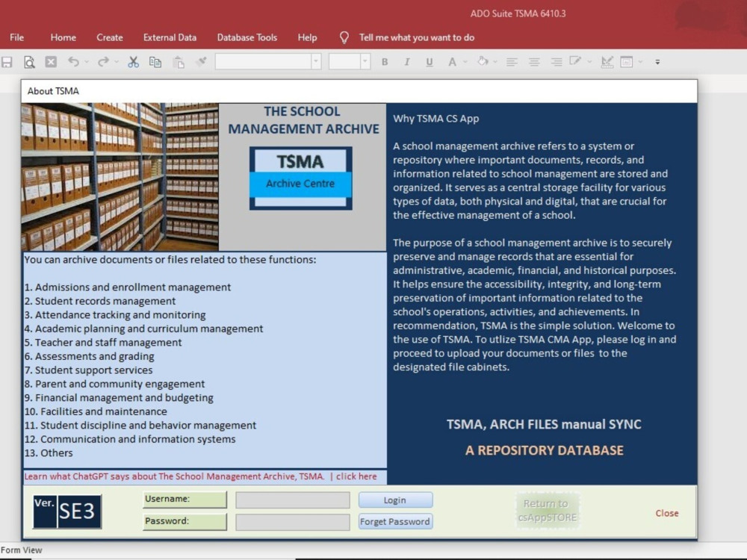Click the Forget Password button
The image size is (747, 560).
pos(395,521)
